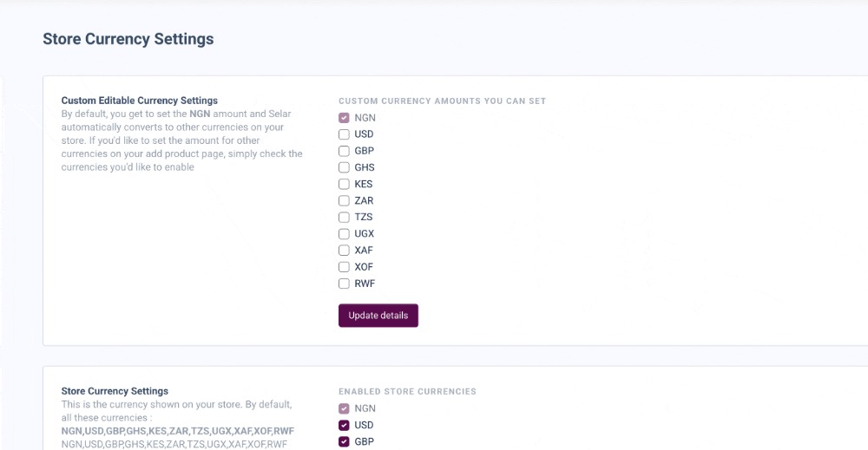Tick the RWF custom currency checkbox
The width and height of the screenshot is (868, 450).
[x=344, y=284]
